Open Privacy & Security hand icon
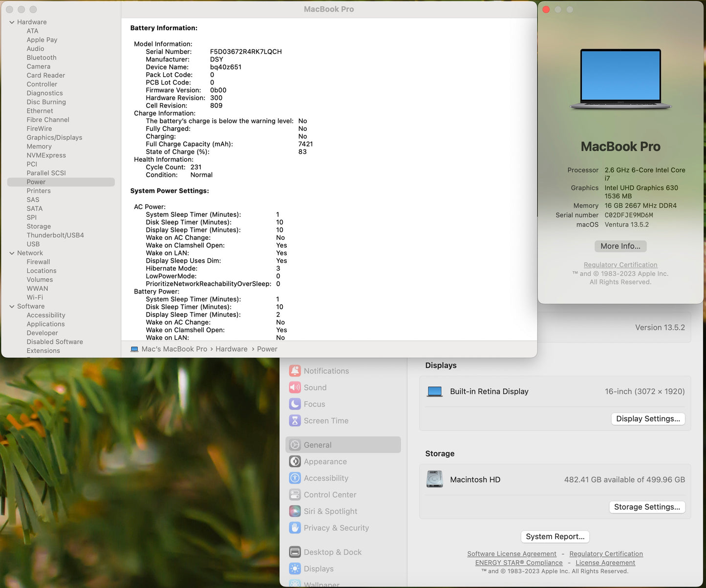The height and width of the screenshot is (588, 706). pyautogui.click(x=295, y=528)
